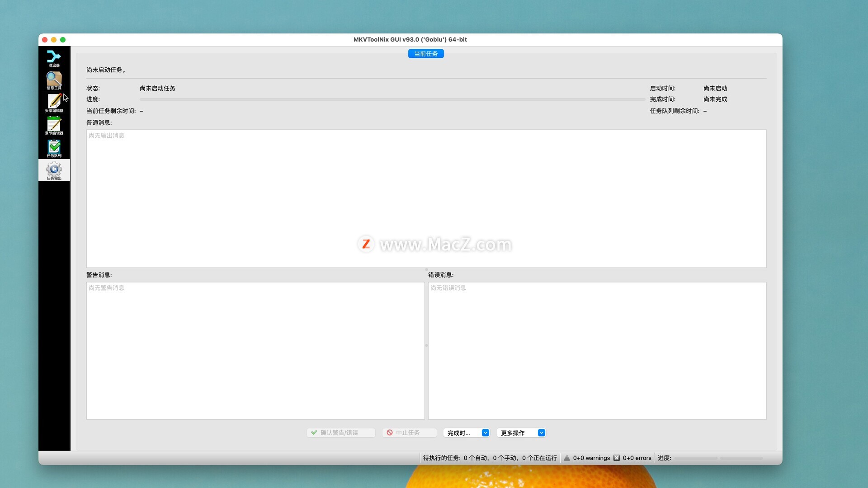
Task: Click the first status bar progress bar
Action: [696, 458]
